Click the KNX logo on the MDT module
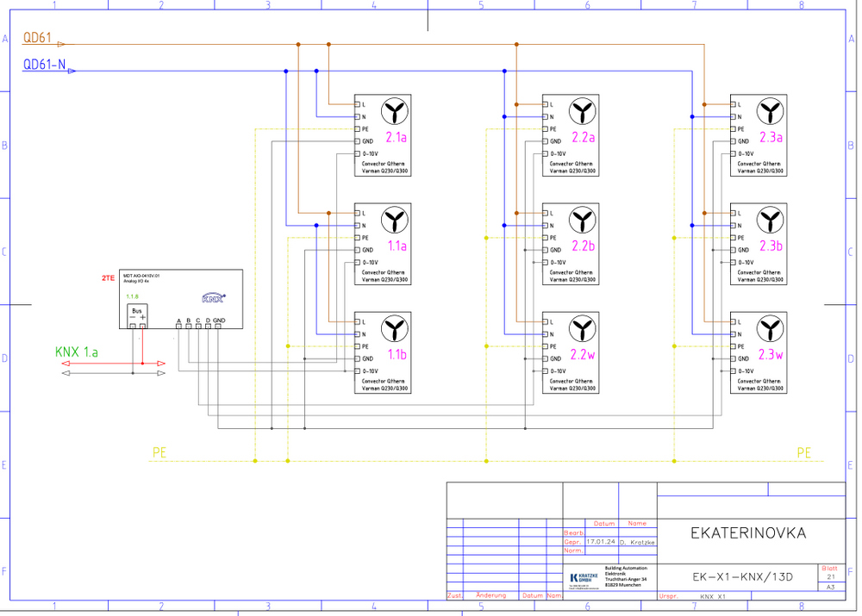The width and height of the screenshot is (862, 616). [213, 298]
